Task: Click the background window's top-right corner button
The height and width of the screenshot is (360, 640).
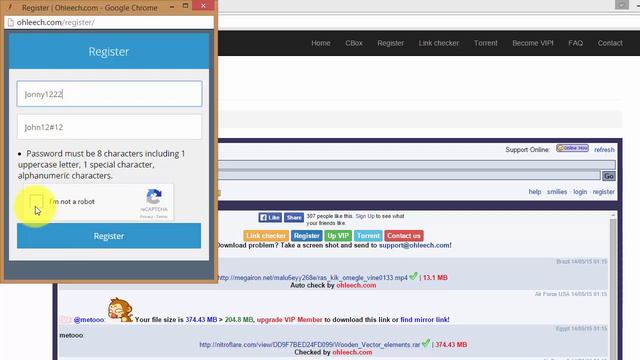Action: click(x=622, y=4)
